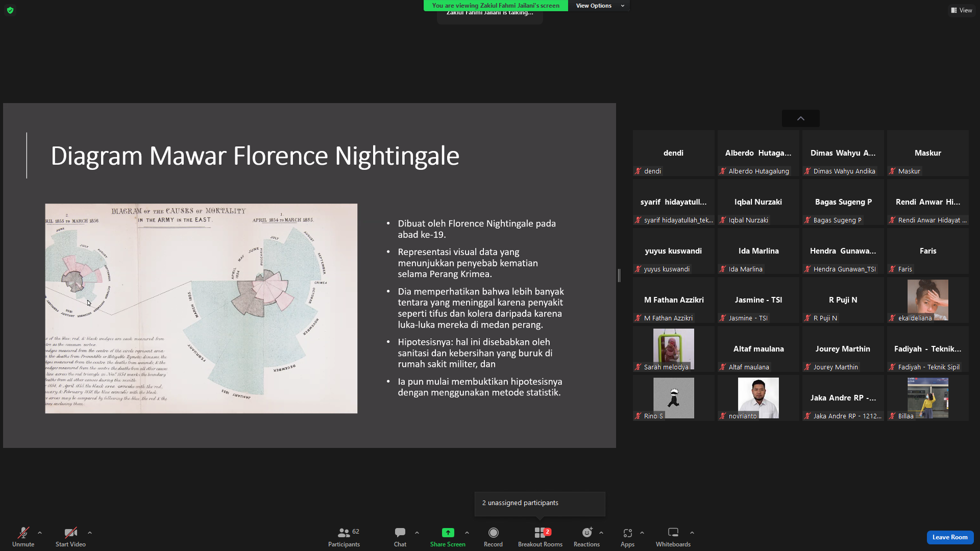980x551 pixels.
Task: Click the green encryption shield icon
Action: click(x=10, y=10)
